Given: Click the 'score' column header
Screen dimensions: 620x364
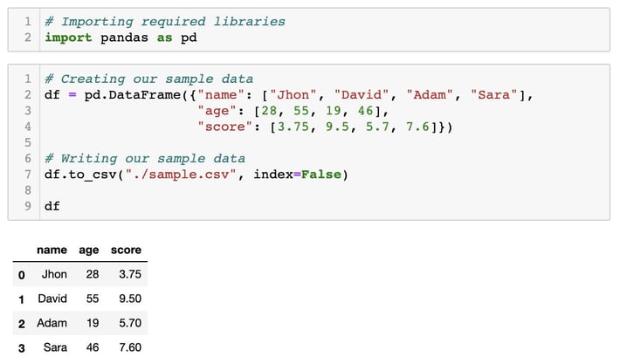Looking at the screenshot, I should tap(126, 250).
